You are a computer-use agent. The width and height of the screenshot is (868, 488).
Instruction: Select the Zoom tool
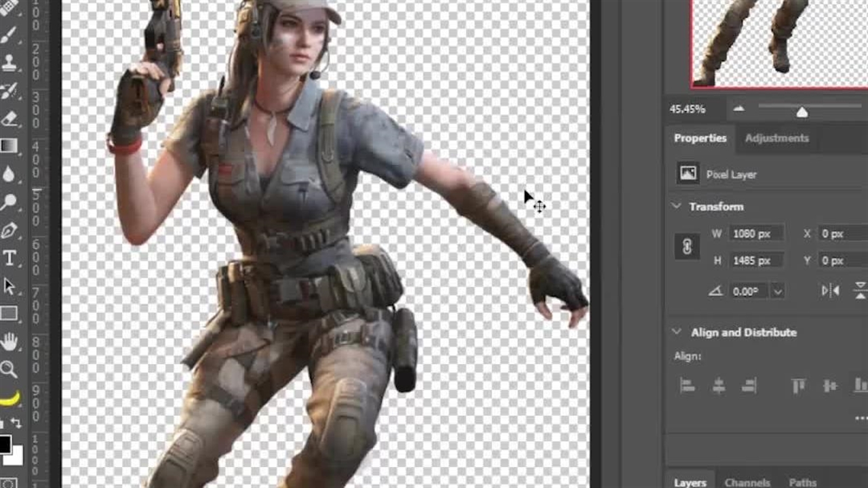pyautogui.click(x=9, y=369)
